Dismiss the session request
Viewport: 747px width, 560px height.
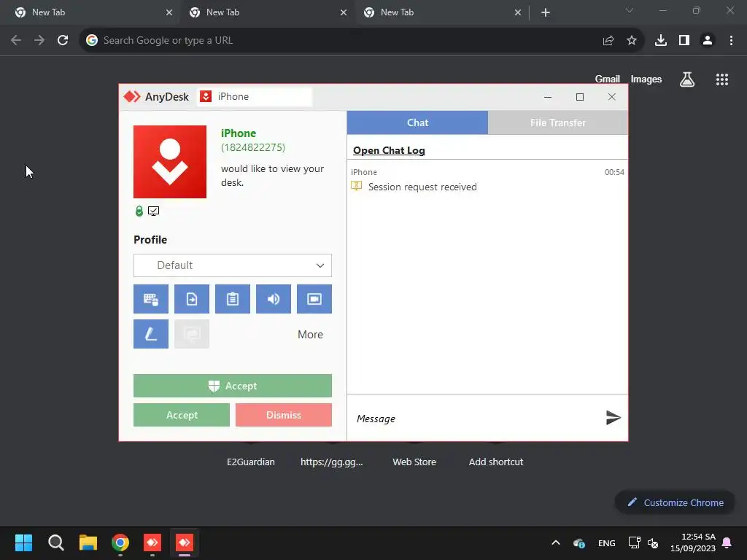pyautogui.click(x=284, y=415)
